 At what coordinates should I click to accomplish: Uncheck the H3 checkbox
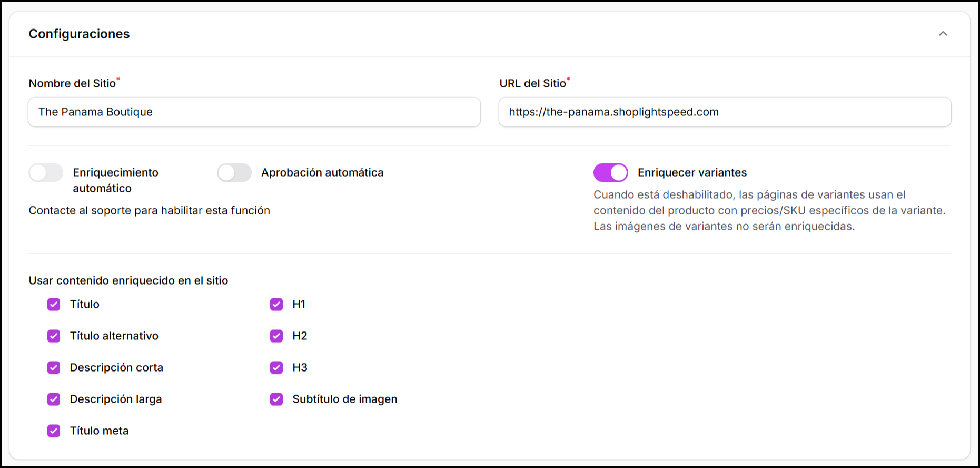point(276,368)
